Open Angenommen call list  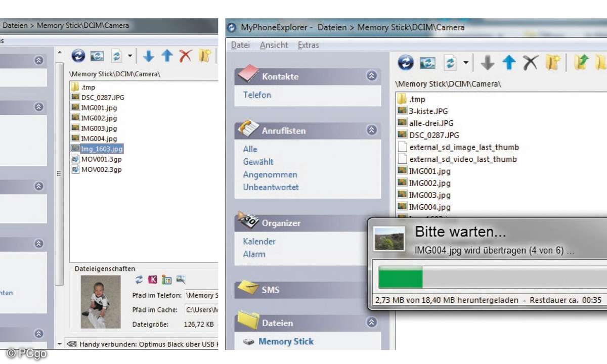pos(270,174)
